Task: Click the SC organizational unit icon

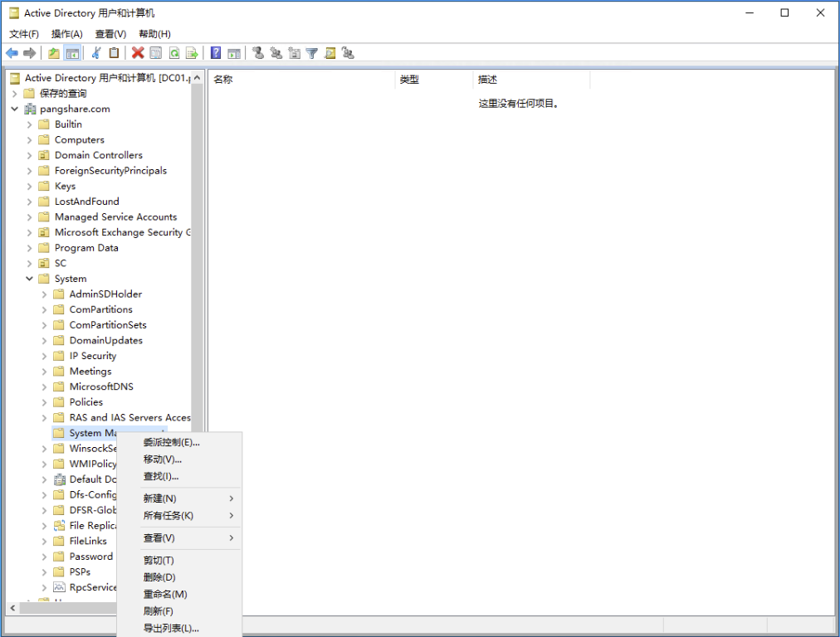Action: click(44, 264)
